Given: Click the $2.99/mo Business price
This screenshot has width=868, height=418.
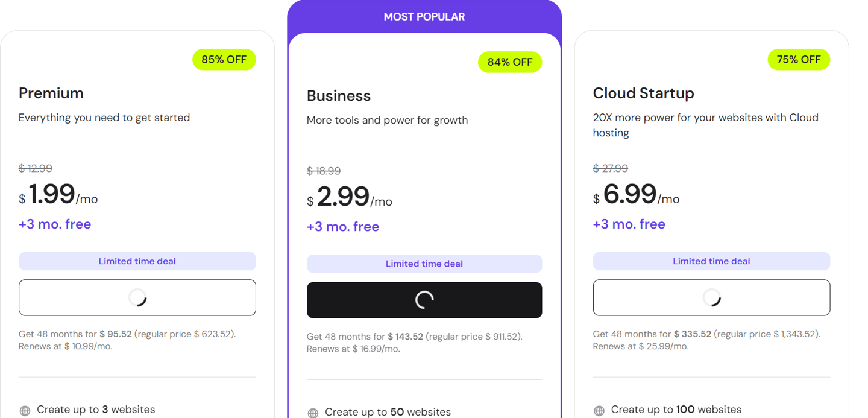Looking at the screenshot, I should (350, 197).
